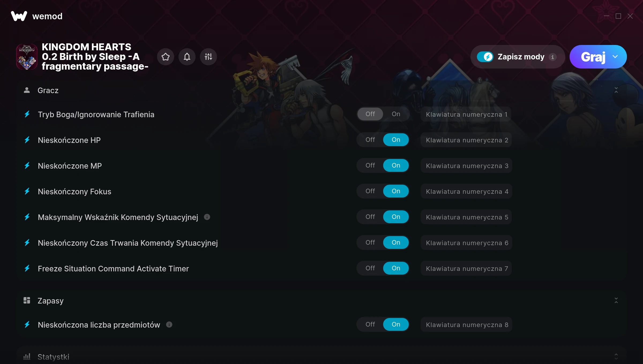Image resolution: width=643 pixels, height=364 pixels.
Task: Show info for Maksymalny Wskaźnik Komendy Sytuacyjnej
Action: tap(207, 217)
